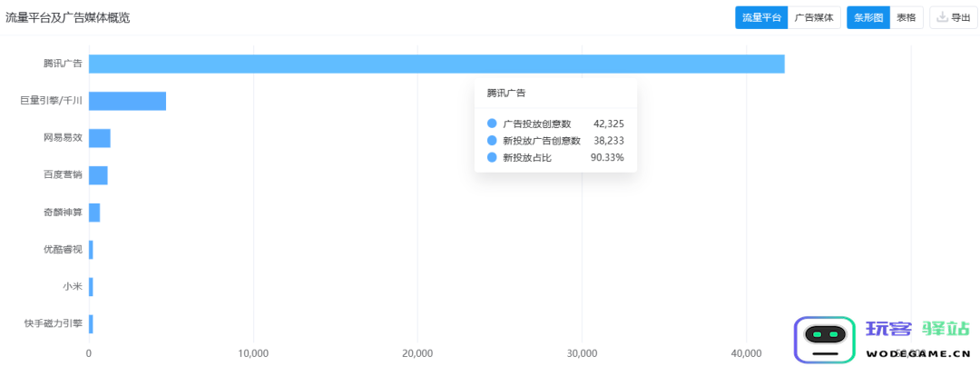Click the 网易易效 axis label
The width and height of the screenshot is (980, 367).
click(63, 138)
